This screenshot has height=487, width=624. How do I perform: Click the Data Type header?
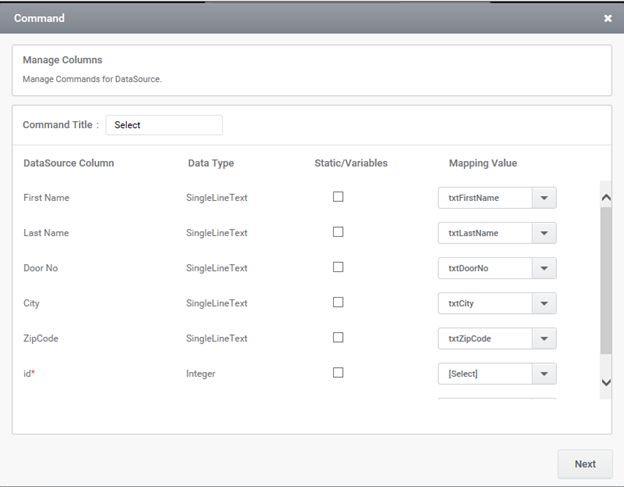[211, 163]
